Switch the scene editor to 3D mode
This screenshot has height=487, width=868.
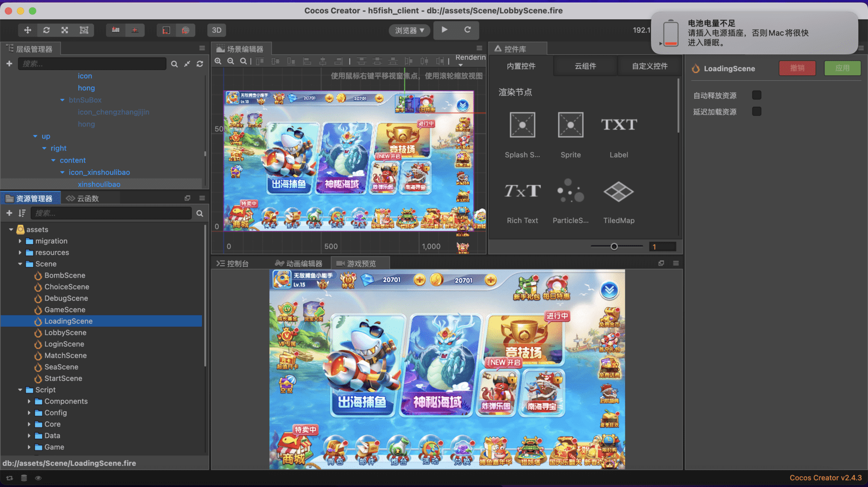pos(216,30)
